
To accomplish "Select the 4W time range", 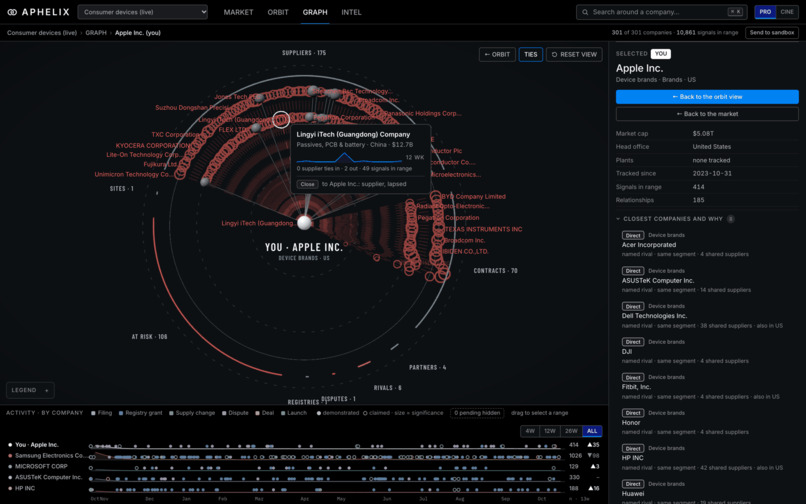I will pos(530,431).
